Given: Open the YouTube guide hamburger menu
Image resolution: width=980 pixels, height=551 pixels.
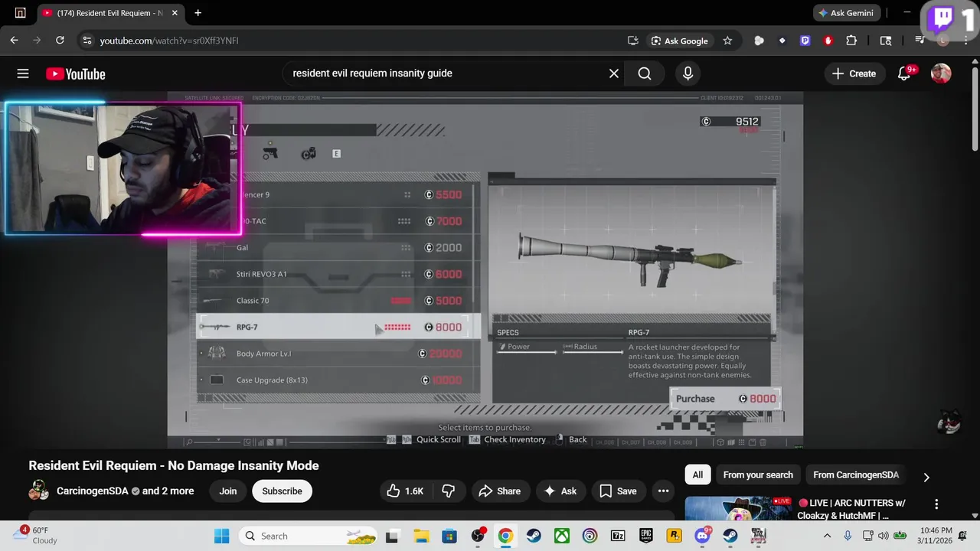Looking at the screenshot, I should (23, 73).
